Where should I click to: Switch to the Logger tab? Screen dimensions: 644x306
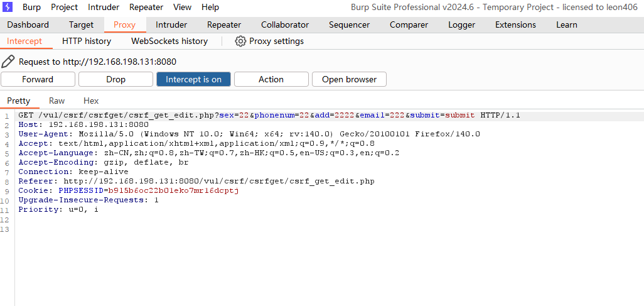(461, 25)
